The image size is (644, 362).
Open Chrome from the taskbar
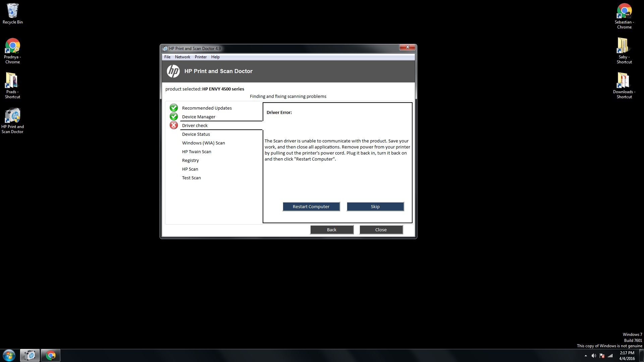pyautogui.click(x=51, y=355)
